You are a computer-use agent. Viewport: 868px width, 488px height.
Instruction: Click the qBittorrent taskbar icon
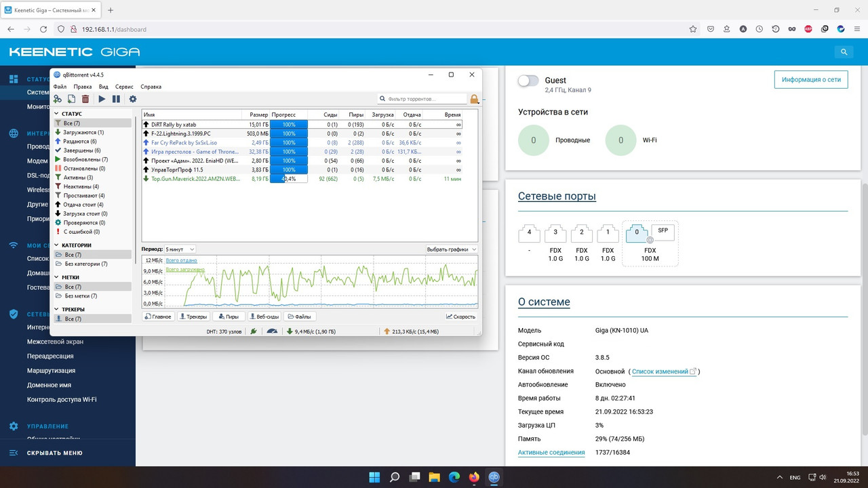(x=494, y=477)
